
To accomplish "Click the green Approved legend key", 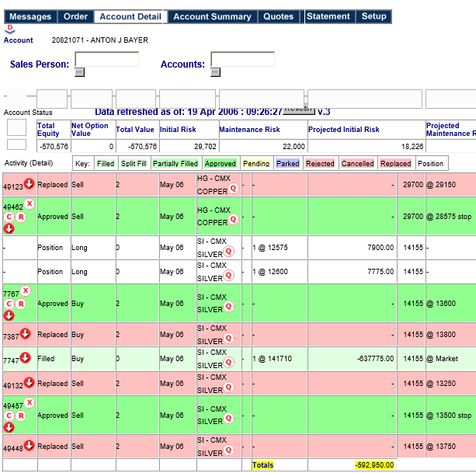I will point(220,164).
